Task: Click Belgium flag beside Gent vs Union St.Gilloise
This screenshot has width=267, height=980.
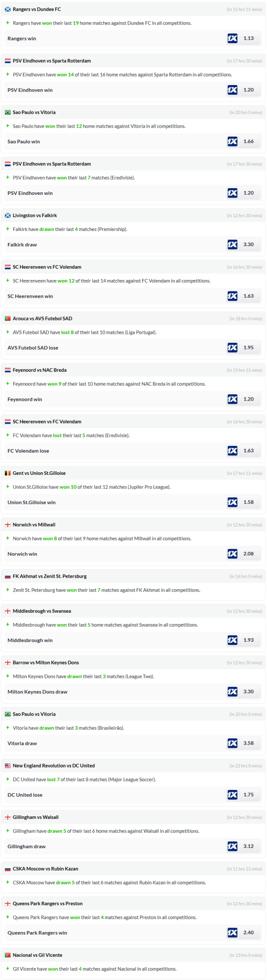Action: coord(8,473)
